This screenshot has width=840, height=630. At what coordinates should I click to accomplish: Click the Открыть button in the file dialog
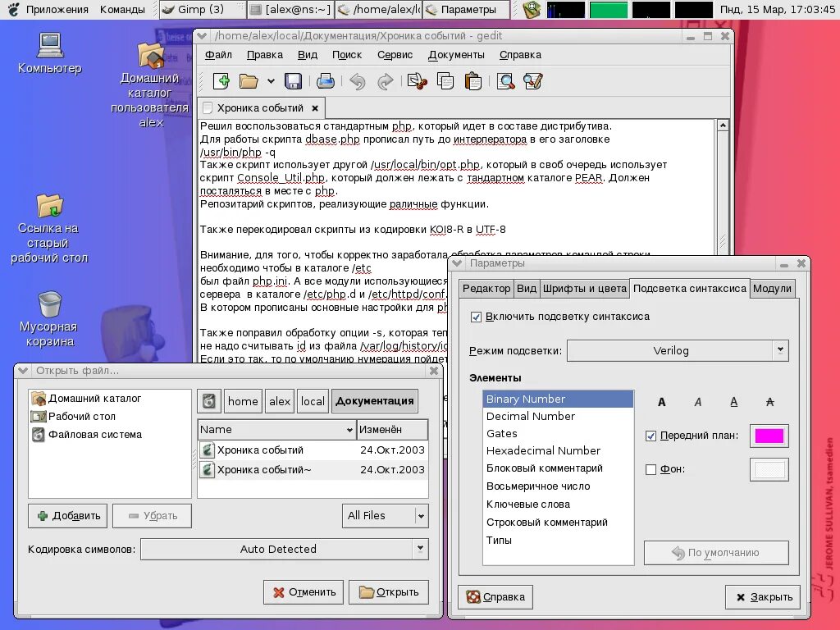pyautogui.click(x=389, y=592)
